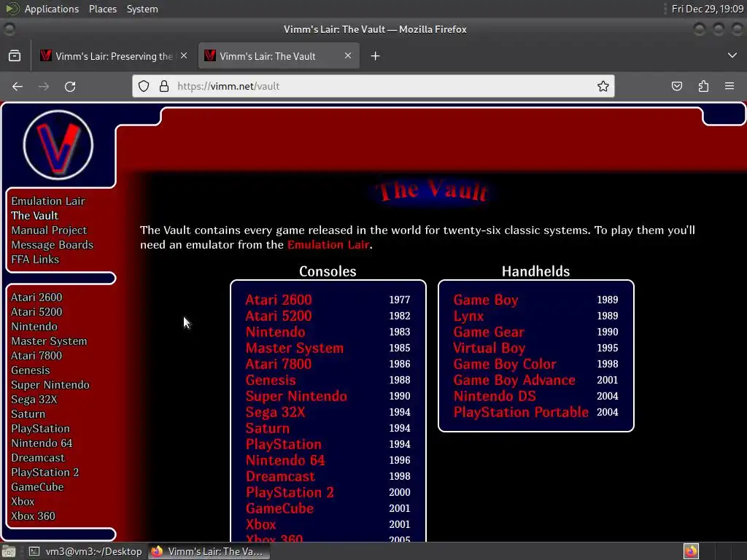Close the Vimm's Lair: Preserving tab
Screen dimensions: 747x560
184,55
